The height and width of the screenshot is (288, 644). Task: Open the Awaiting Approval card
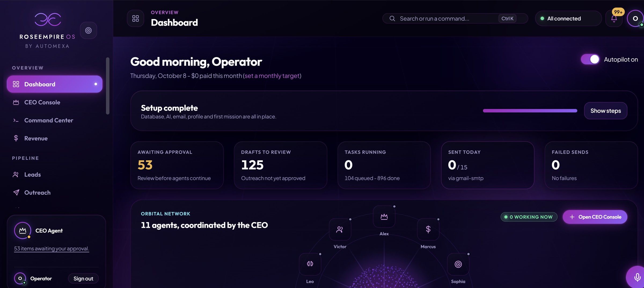coord(177,165)
